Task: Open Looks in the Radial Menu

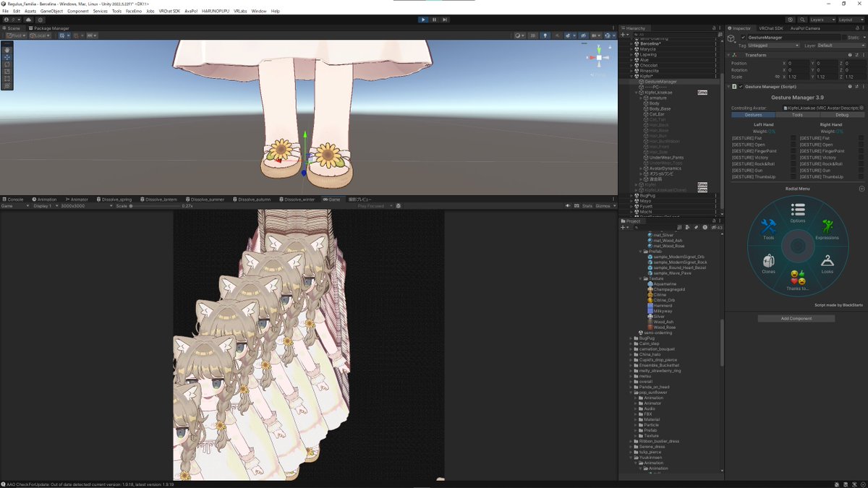Action: point(827,264)
